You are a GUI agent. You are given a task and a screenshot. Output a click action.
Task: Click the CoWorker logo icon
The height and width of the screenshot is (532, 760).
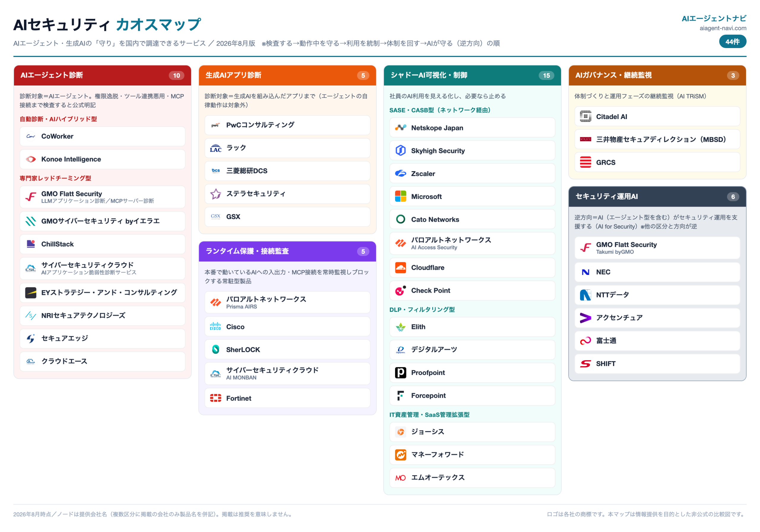(31, 136)
